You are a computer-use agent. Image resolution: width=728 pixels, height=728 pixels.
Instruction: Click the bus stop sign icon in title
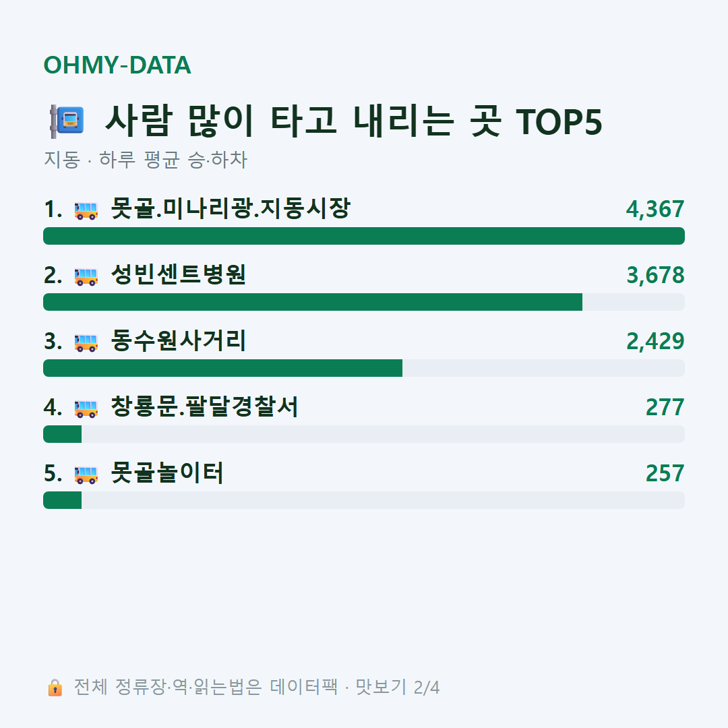[67, 121]
